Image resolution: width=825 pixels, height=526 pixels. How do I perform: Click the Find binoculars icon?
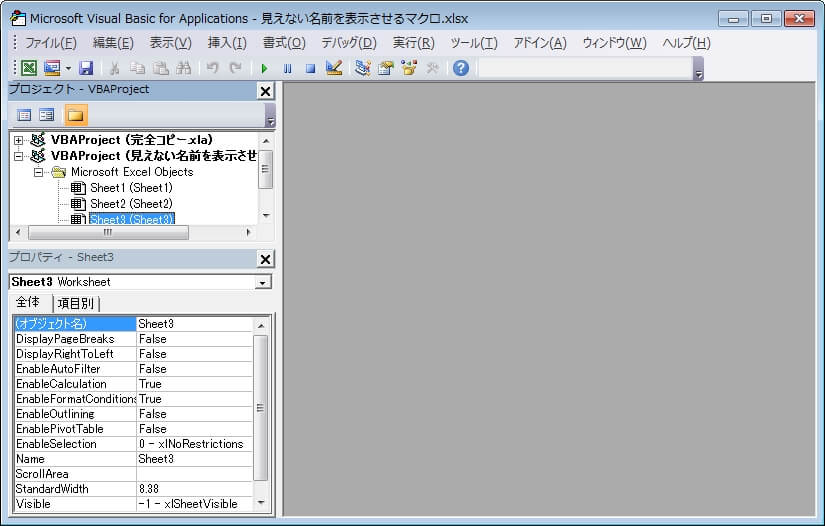tap(184, 68)
